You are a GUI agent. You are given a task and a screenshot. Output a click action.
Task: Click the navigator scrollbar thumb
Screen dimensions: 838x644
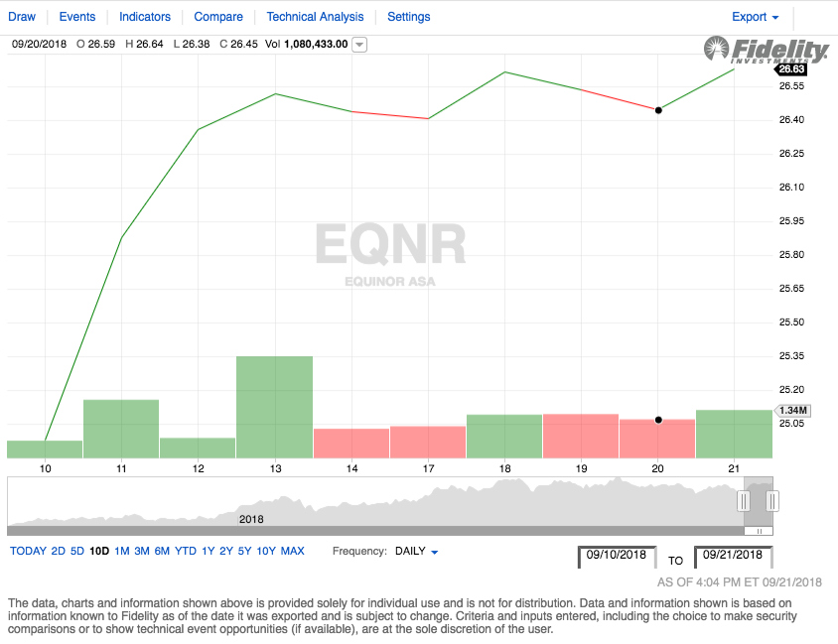pyautogui.click(x=759, y=531)
